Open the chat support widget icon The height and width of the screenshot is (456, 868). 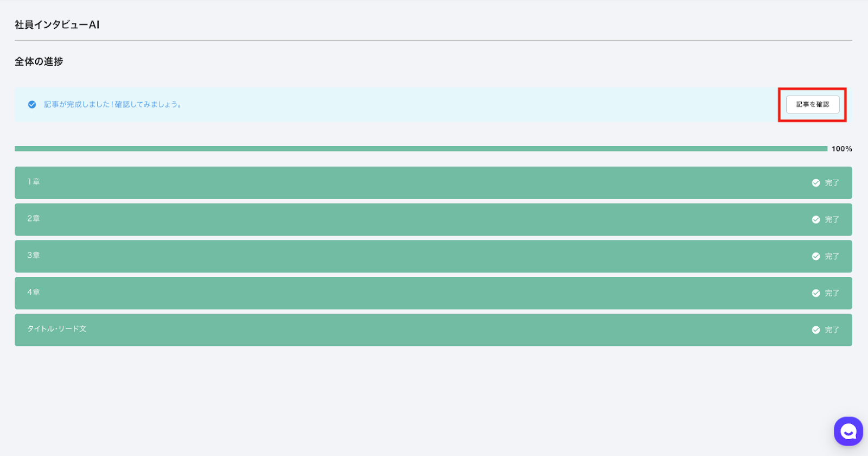848,431
